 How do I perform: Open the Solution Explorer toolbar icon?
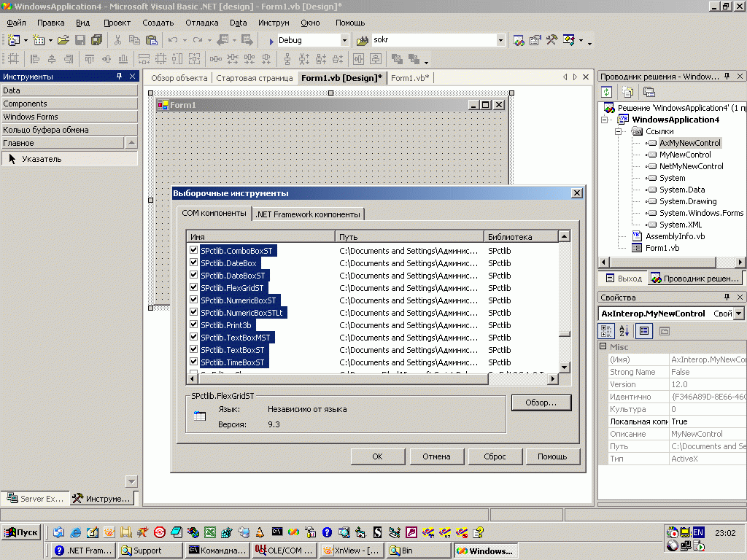click(519, 41)
